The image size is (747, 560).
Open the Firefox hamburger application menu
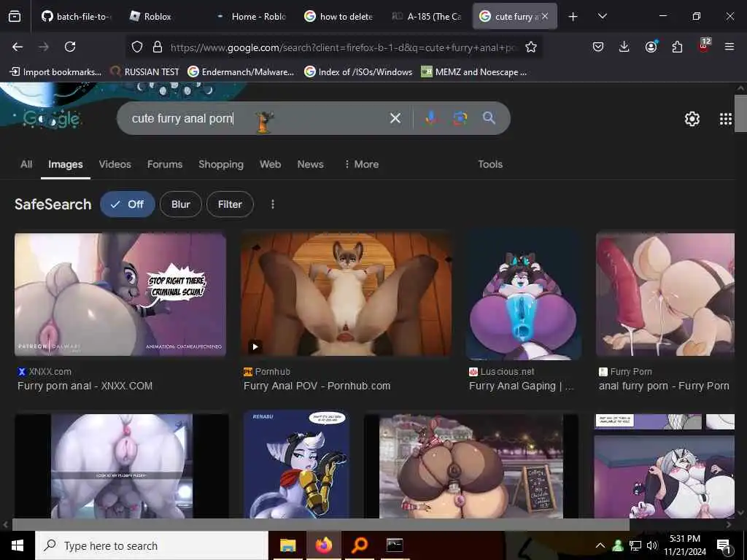[x=729, y=47]
